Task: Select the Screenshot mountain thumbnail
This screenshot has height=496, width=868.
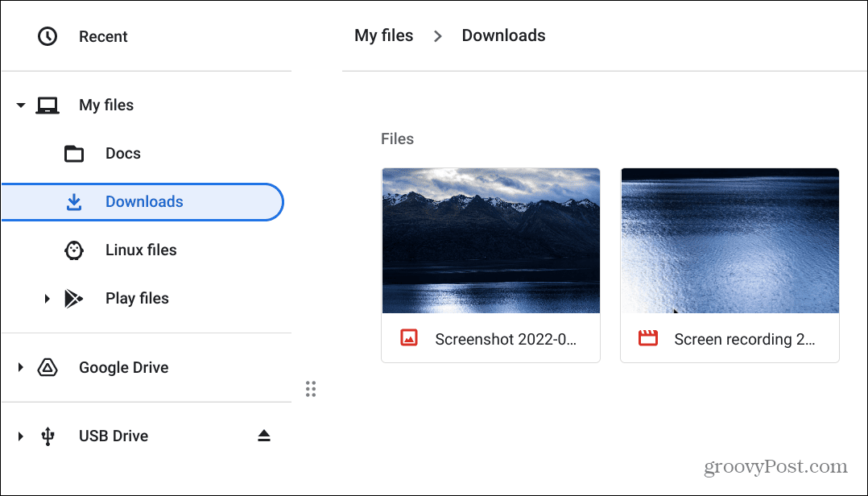Action: pos(490,240)
